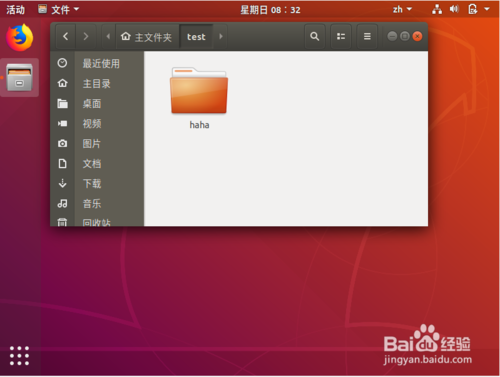Click the folder icon beside 桌面
Image resolution: width=500 pixels, height=377 pixels.
62,103
